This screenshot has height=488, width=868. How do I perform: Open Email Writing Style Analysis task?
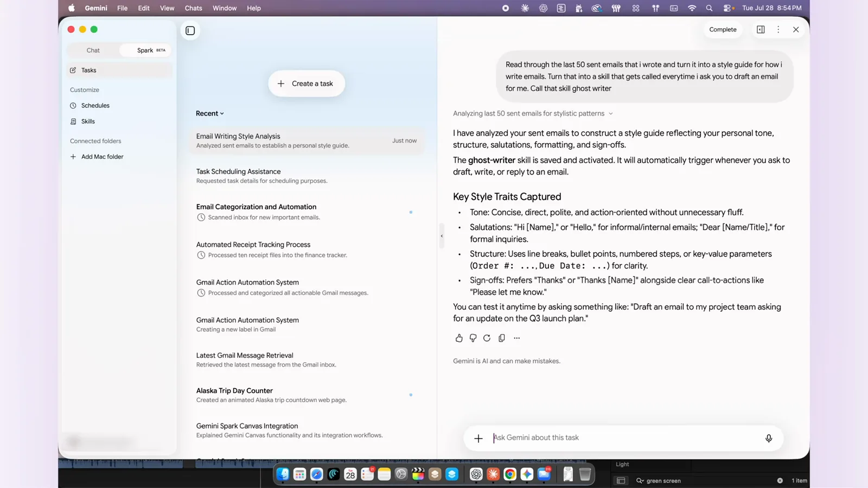point(307,140)
